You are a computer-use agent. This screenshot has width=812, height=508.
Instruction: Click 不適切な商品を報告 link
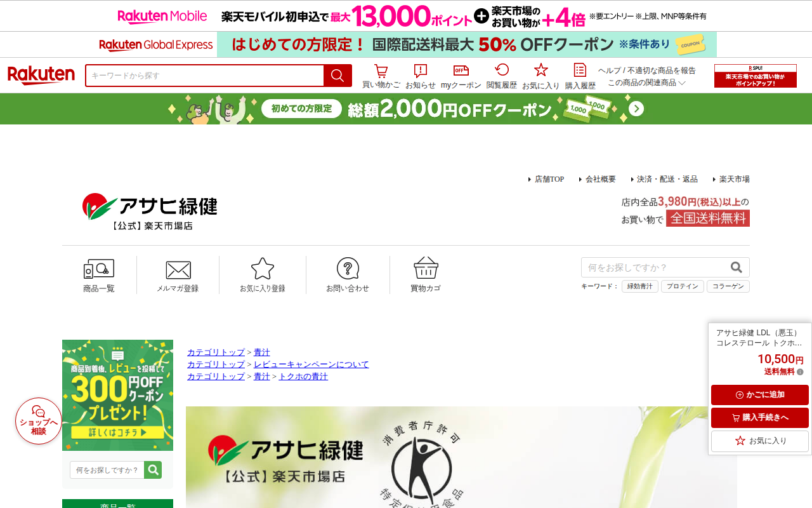(x=662, y=70)
